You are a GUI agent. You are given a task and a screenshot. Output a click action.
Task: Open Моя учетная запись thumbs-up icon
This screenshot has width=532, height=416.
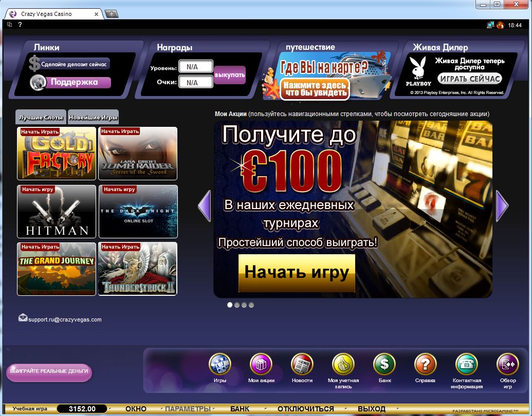coord(343,364)
